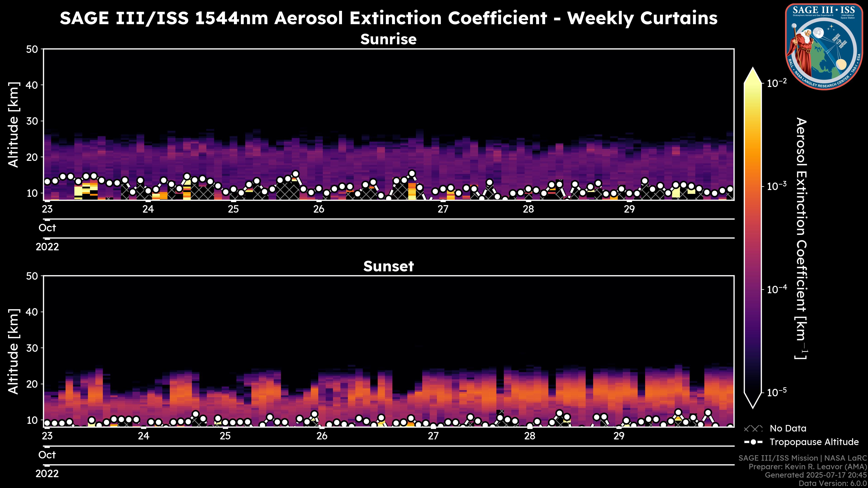Click the Aerosol Extinction Coefficient colorbar label

pyautogui.click(x=801, y=238)
